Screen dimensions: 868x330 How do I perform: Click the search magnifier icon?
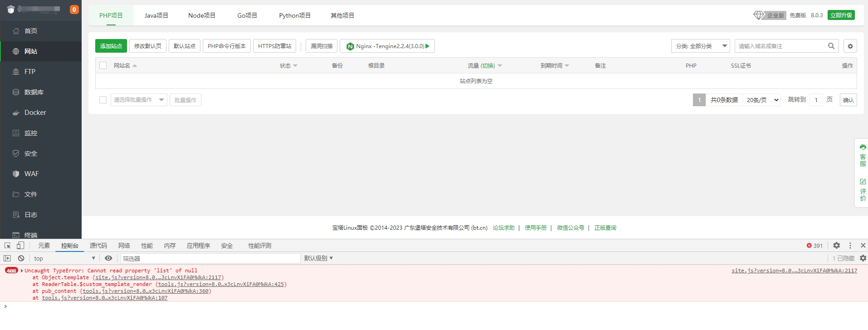pyautogui.click(x=831, y=46)
